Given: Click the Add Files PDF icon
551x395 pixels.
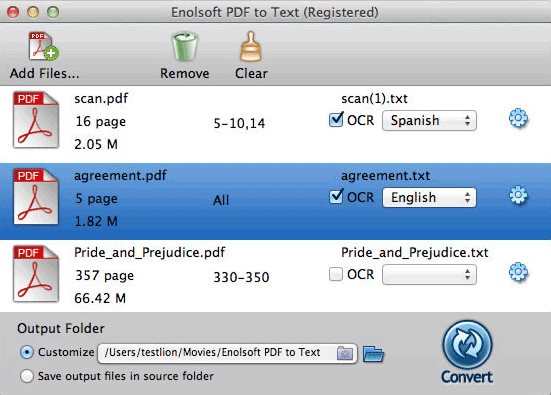Looking at the screenshot, I should [44, 46].
